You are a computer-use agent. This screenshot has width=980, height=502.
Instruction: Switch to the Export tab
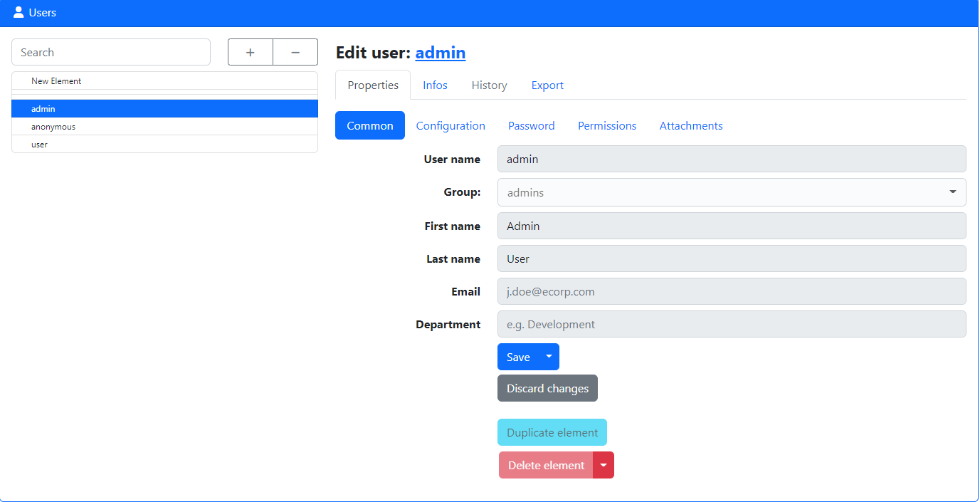coord(547,85)
